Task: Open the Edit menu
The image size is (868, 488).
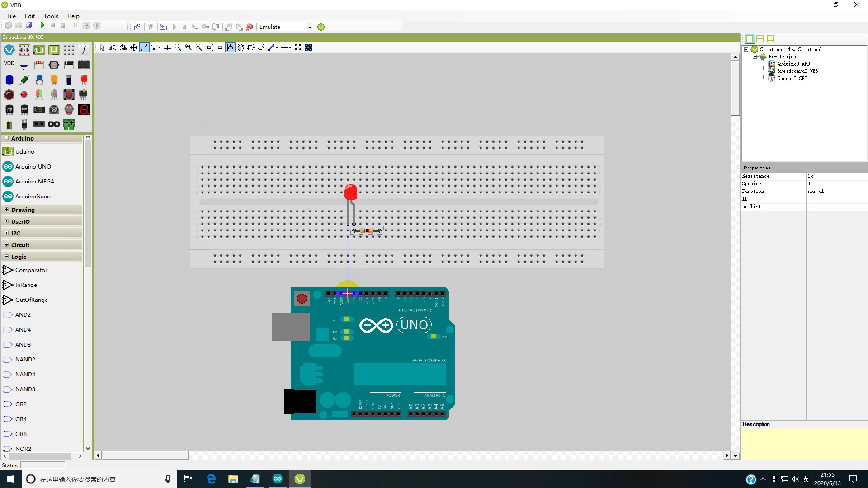Action: coord(30,16)
